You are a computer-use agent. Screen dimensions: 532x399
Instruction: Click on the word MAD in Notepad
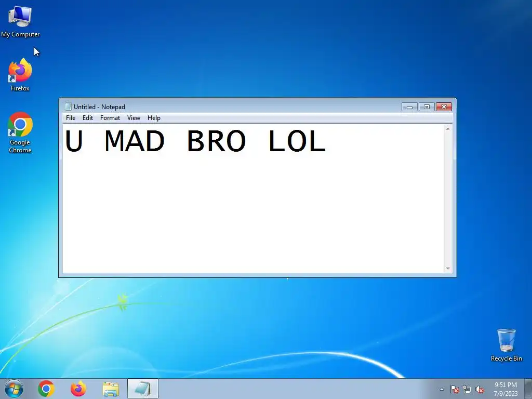point(135,141)
